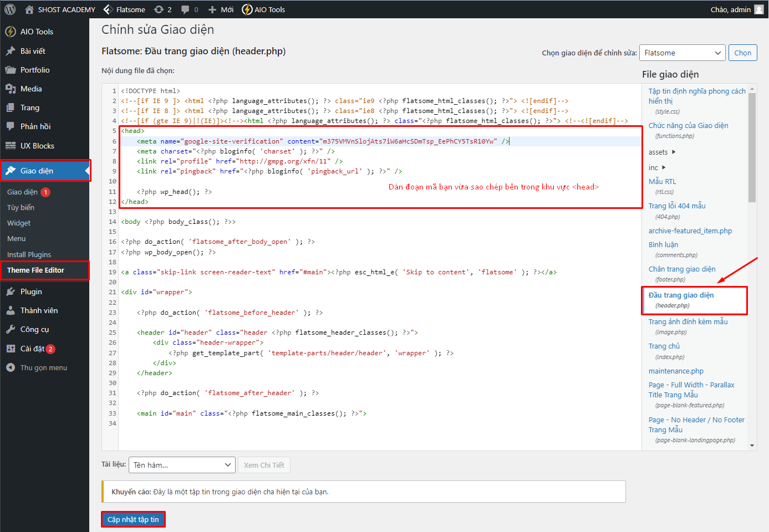This screenshot has height=532, width=769.
Task: Click the Cập nhật tập tin button
Action: (133, 519)
